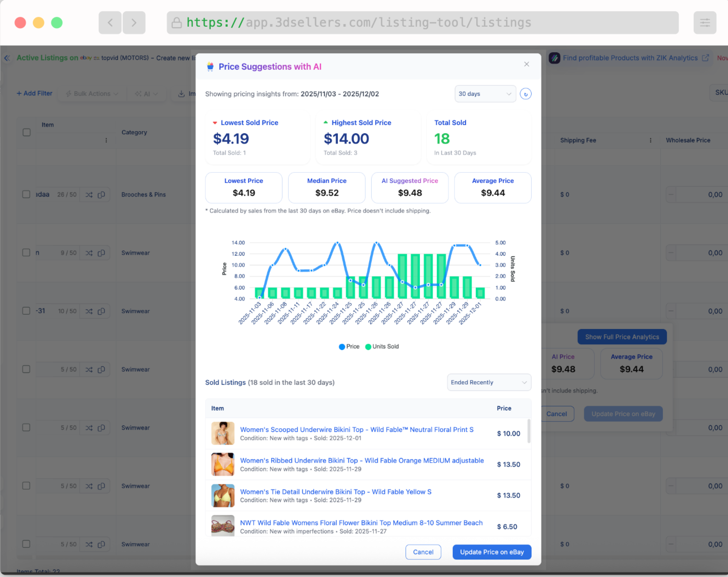Click copy icon in the 10 / 50 row
The image size is (728, 577).
(x=101, y=311)
